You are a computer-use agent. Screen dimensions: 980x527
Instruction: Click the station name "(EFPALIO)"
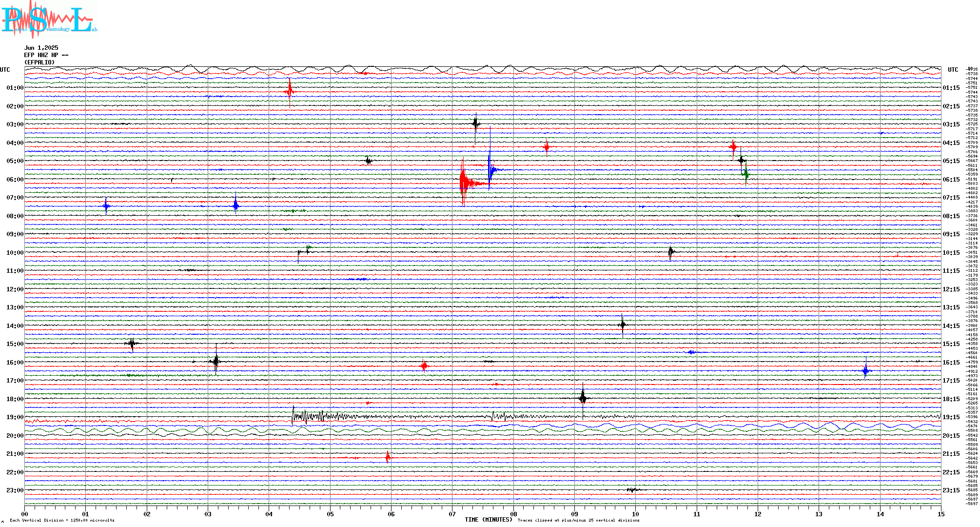point(39,62)
